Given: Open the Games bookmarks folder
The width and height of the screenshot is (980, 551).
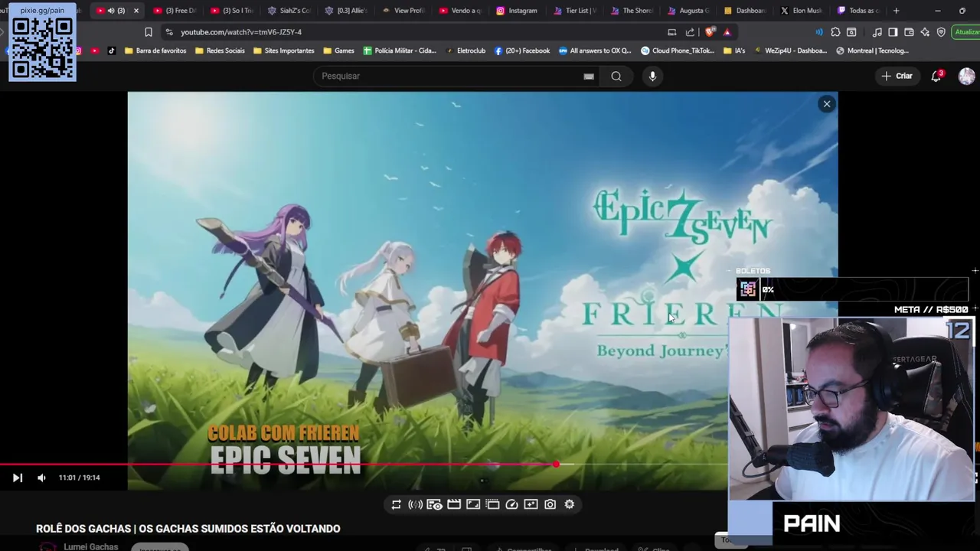Looking at the screenshot, I should [338, 51].
